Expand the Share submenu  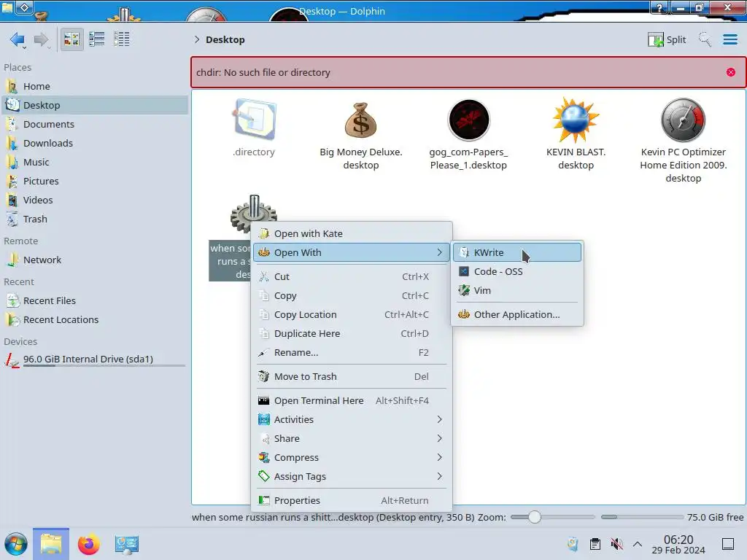352,438
